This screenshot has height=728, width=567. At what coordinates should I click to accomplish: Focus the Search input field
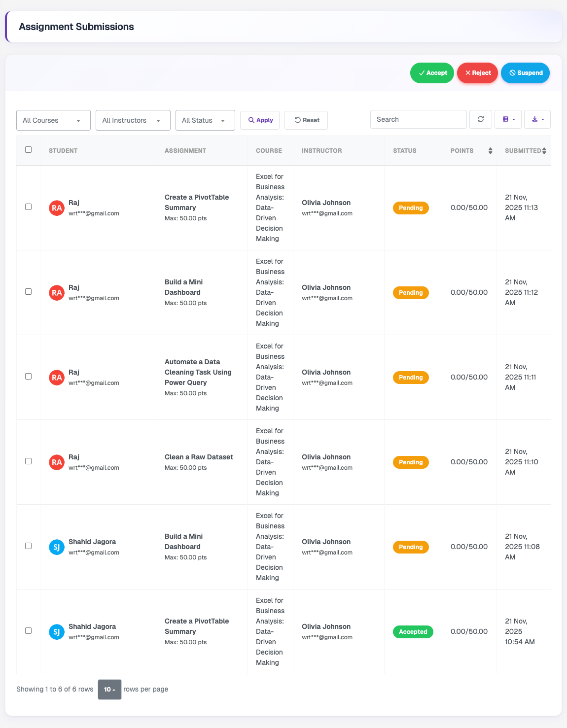[419, 119]
